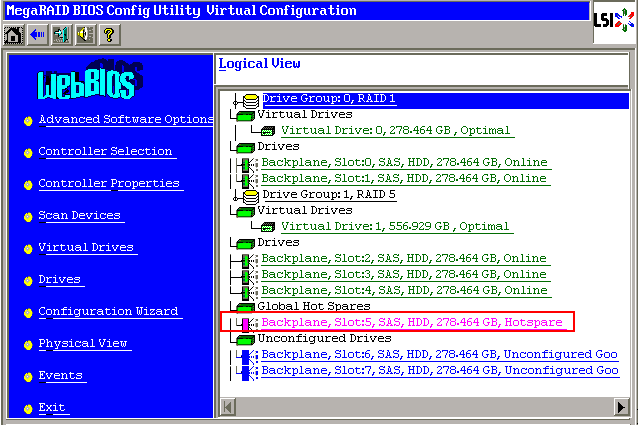
Task: Click the blue Back arrow icon
Action: pos(37,35)
